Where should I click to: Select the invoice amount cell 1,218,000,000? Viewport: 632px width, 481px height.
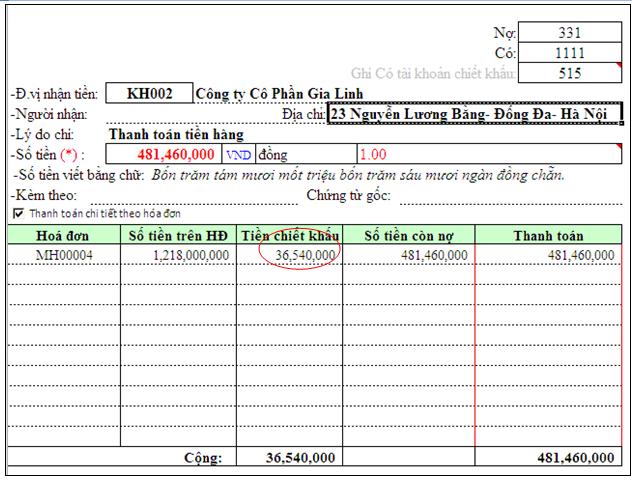pyautogui.click(x=180, y=256)
